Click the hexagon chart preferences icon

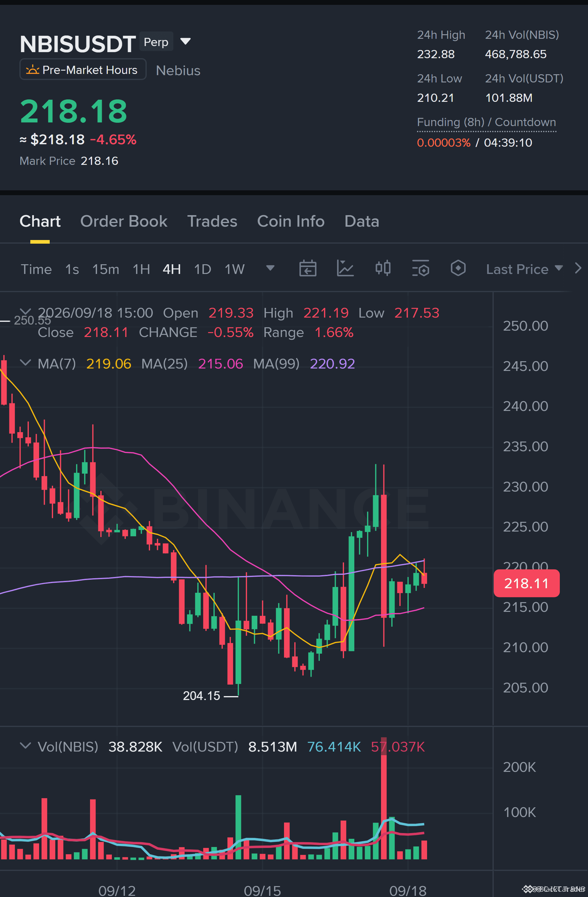point(458,268)
